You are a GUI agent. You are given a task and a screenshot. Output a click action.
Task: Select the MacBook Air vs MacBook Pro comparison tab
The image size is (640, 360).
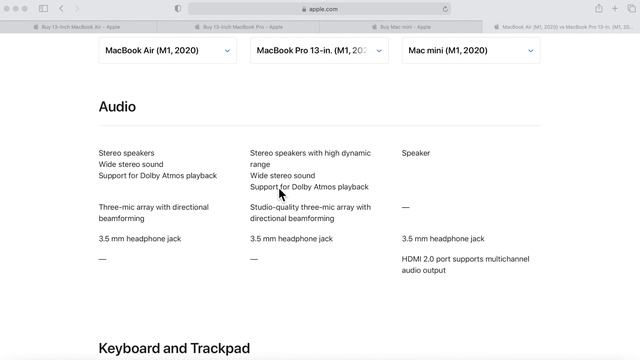562,27
